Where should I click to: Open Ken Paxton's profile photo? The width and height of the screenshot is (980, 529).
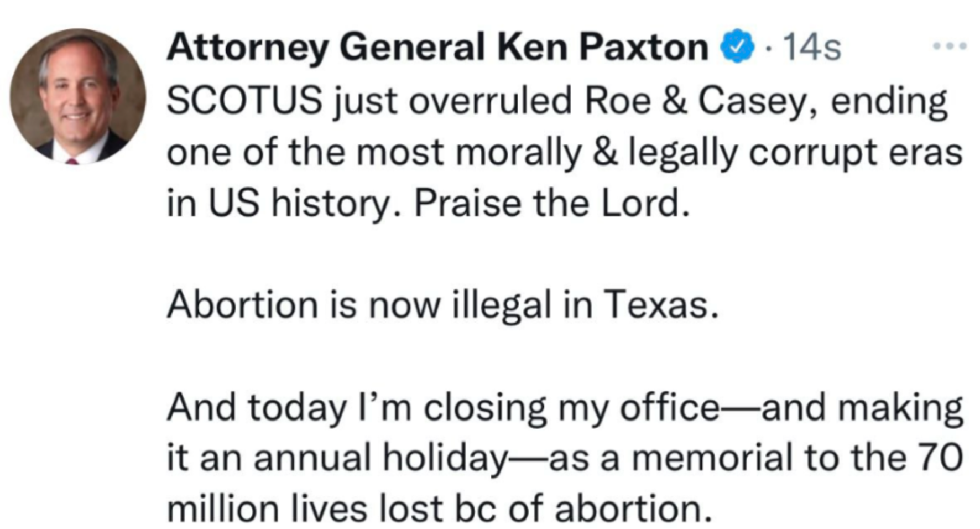[78, 97]
